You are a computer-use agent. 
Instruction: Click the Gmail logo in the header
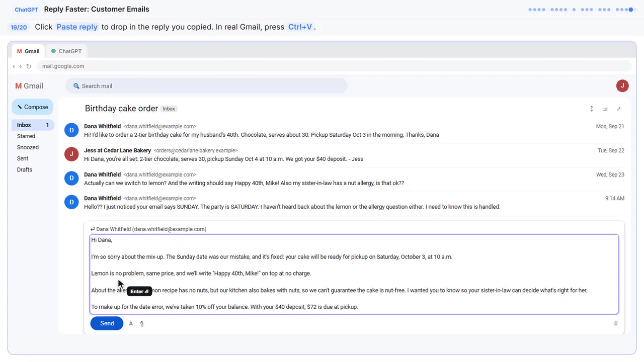pos(29,86)
